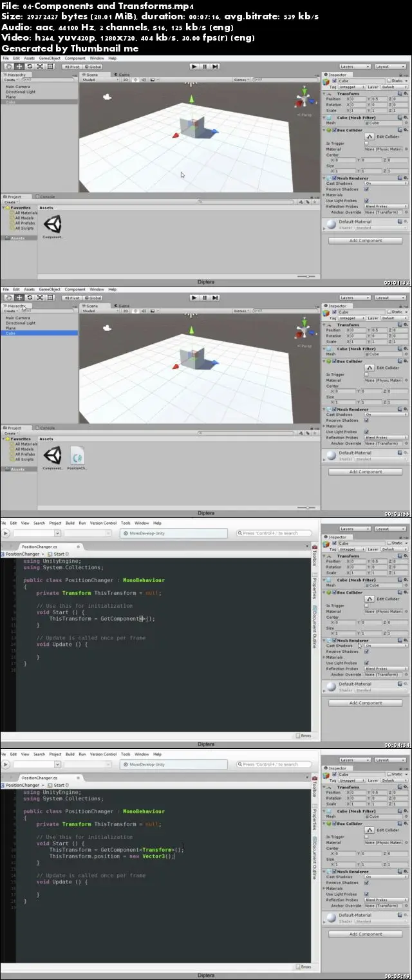Click the Pause button in the first frame
Viewport: 412px width, 980px height.
[x=205, y=66]
